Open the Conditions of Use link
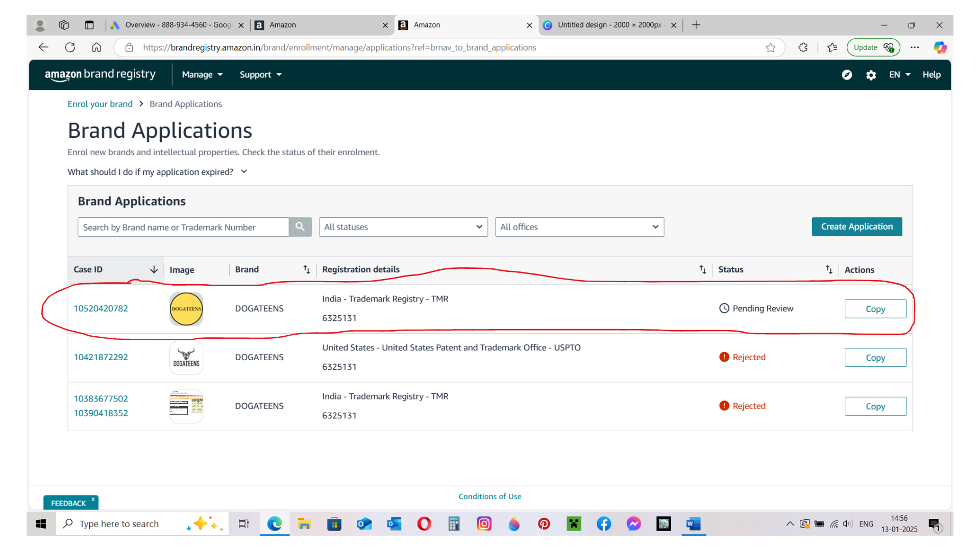The width and height of the screenshot is (980, 551). (489, 496)
